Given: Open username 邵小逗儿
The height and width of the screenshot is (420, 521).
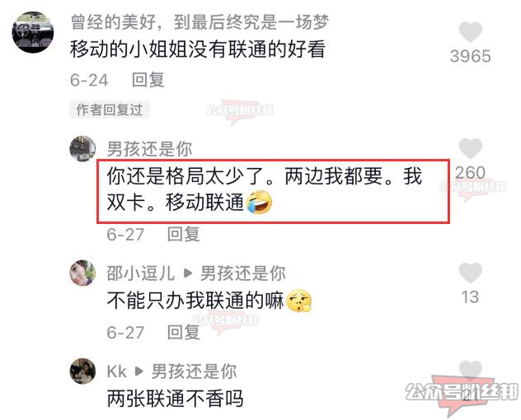Looking at the screenshot, I should [x=141, y=273].
